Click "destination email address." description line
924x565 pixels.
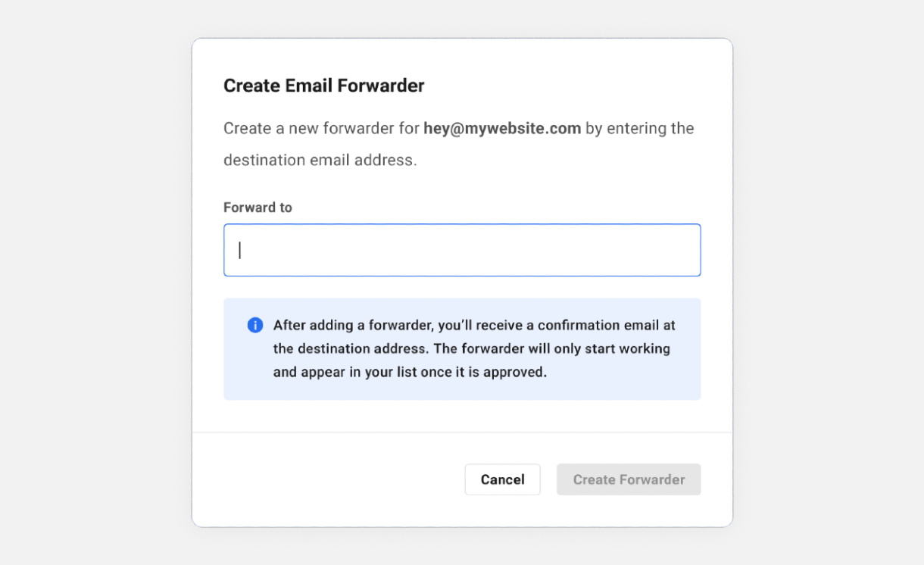tap(320, 161)
